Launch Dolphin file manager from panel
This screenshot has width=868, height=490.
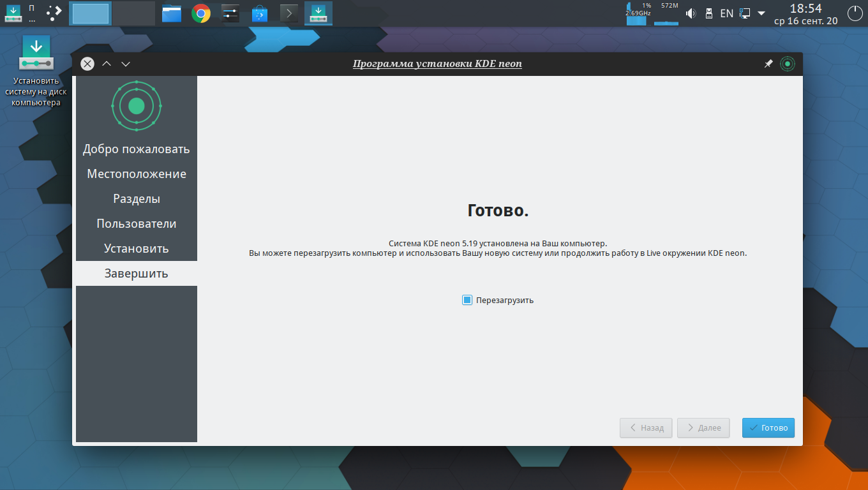click(172, 13)
